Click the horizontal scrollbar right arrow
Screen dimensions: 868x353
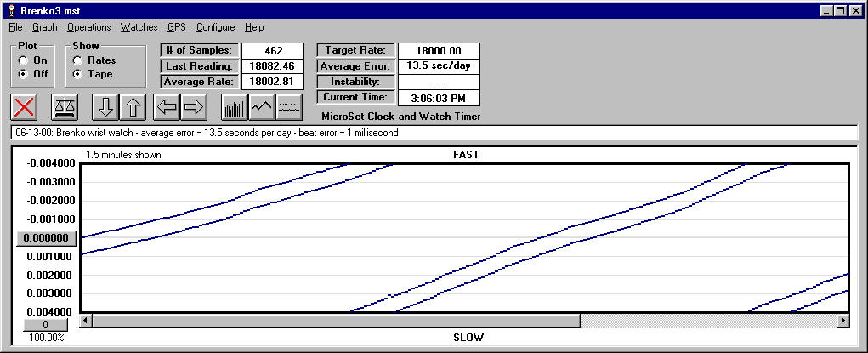click(x=843, y=321)
